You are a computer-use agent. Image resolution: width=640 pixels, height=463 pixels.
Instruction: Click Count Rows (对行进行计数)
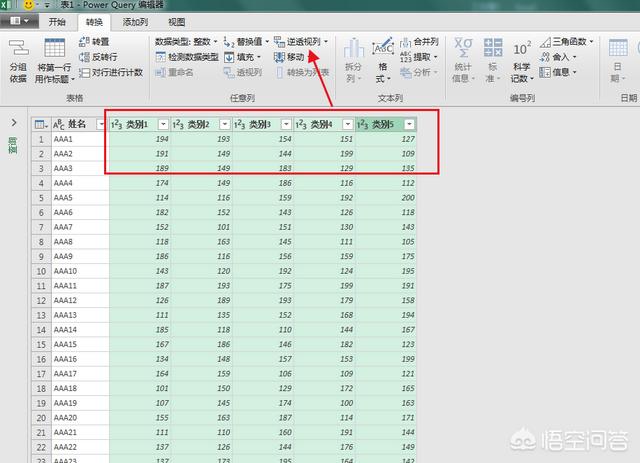pos(111,72)
